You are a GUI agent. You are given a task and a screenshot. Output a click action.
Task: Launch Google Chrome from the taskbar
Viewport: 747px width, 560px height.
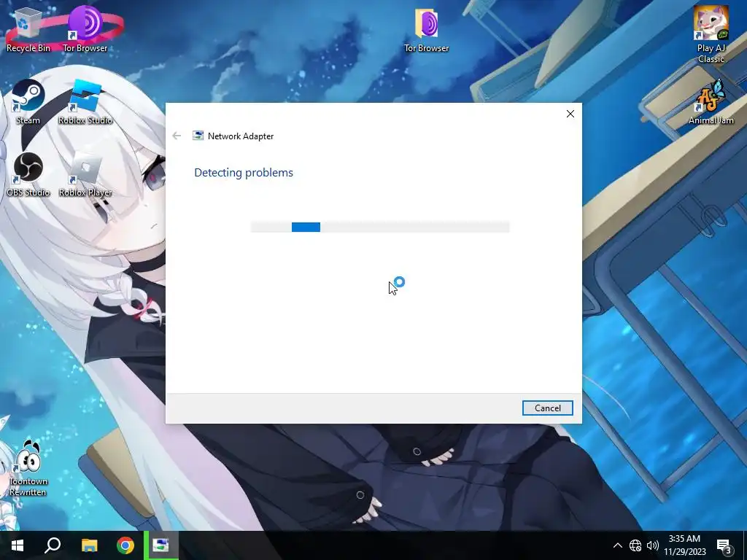pyautogui.click(x=125, y=545)
